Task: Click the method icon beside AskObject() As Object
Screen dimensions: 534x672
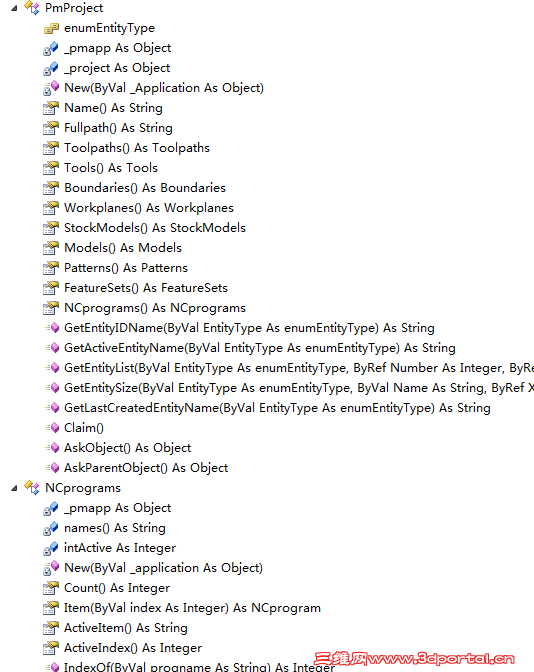Action: (52, 448)
